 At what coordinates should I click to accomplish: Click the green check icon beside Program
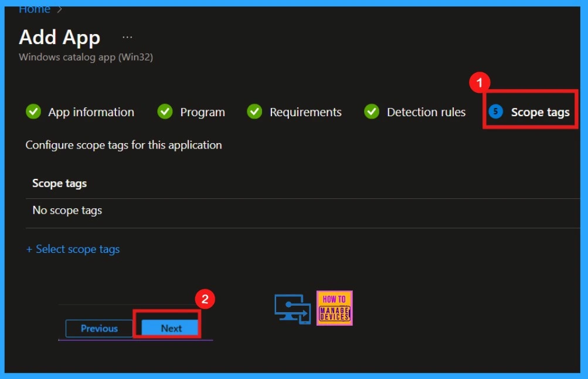[165, 111]
